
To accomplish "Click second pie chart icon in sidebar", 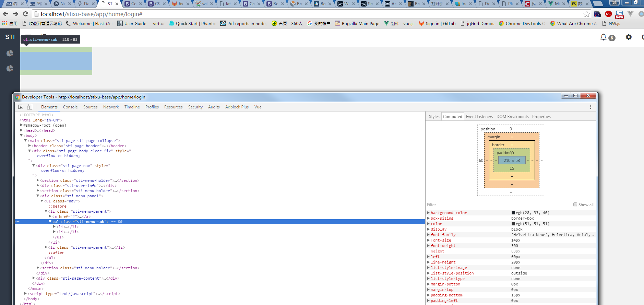I will (10, 68).
